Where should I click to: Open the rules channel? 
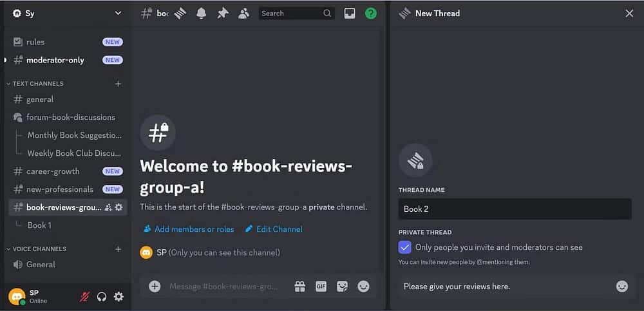[x=68, y=42]
